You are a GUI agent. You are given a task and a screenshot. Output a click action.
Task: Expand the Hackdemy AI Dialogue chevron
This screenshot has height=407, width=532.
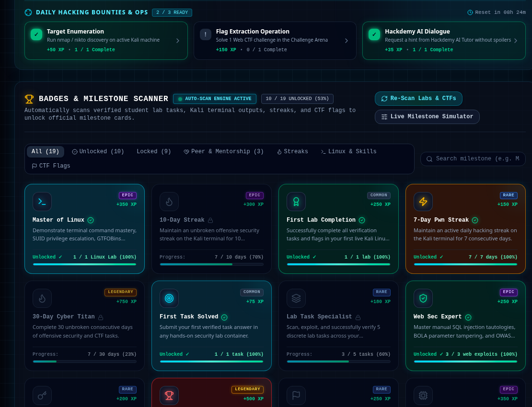tap(516, 41)
